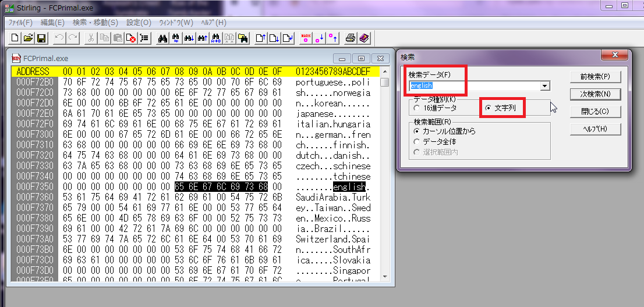Click the ASCII text 'czech...schinese'
This screenshot has height=307, width=644.
click(x=333, y=166)
